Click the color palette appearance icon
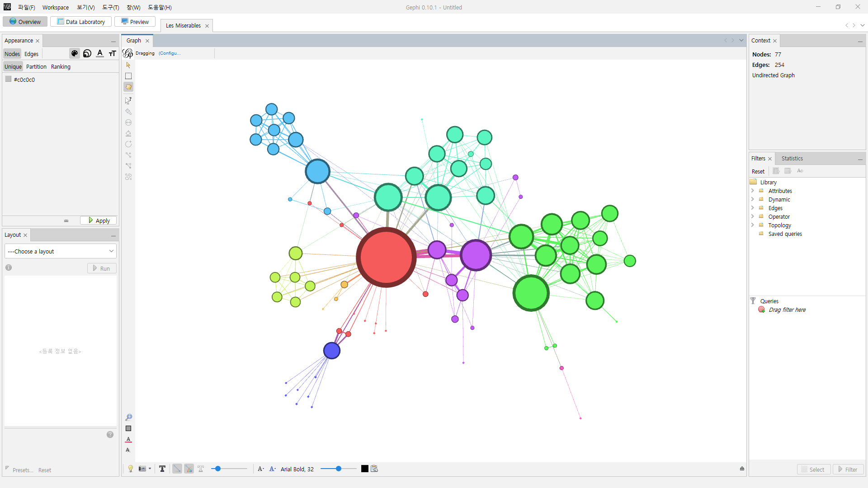 (x=75, y=53)
